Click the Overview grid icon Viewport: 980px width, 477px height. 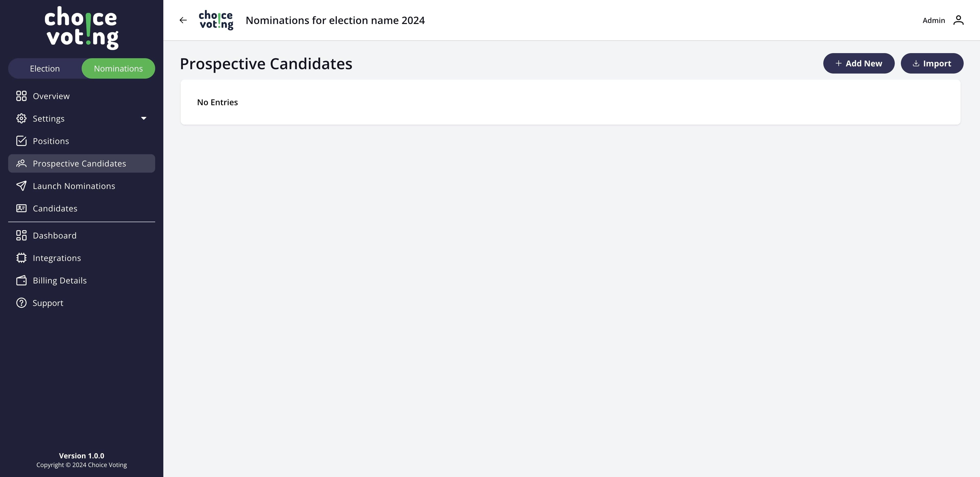[21, 96]
